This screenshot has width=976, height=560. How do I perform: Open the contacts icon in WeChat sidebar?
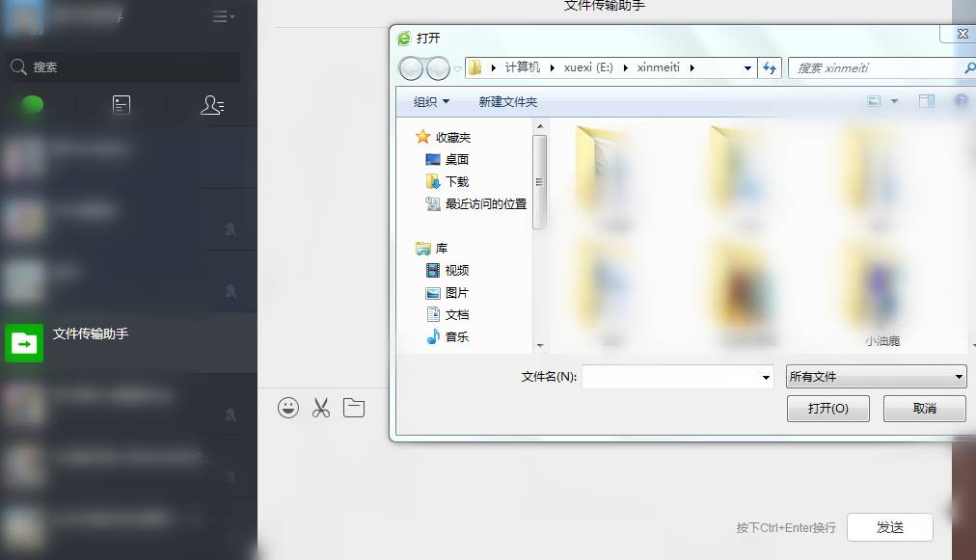(x=212, y=105)
